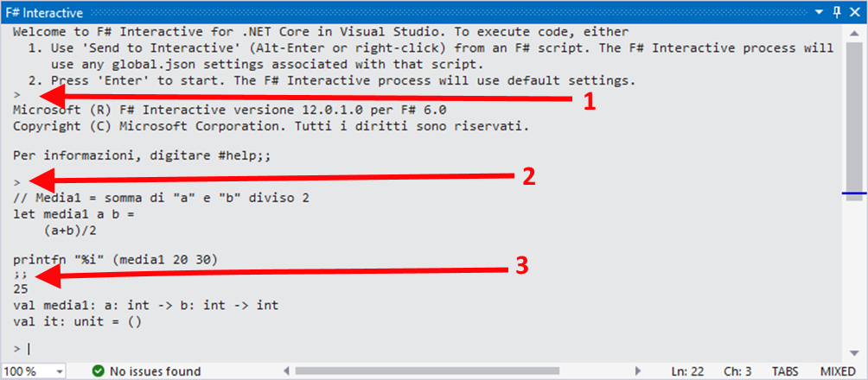The width and height of the screenshot is (868, 380).
Task: Click the vertical scrollbar down arrow
Action: point(852,353)
